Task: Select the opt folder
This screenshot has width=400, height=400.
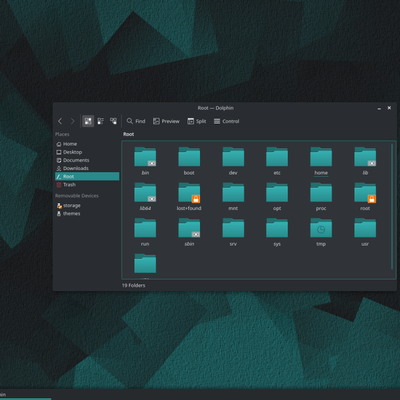Action: click(x=277, y=196)
